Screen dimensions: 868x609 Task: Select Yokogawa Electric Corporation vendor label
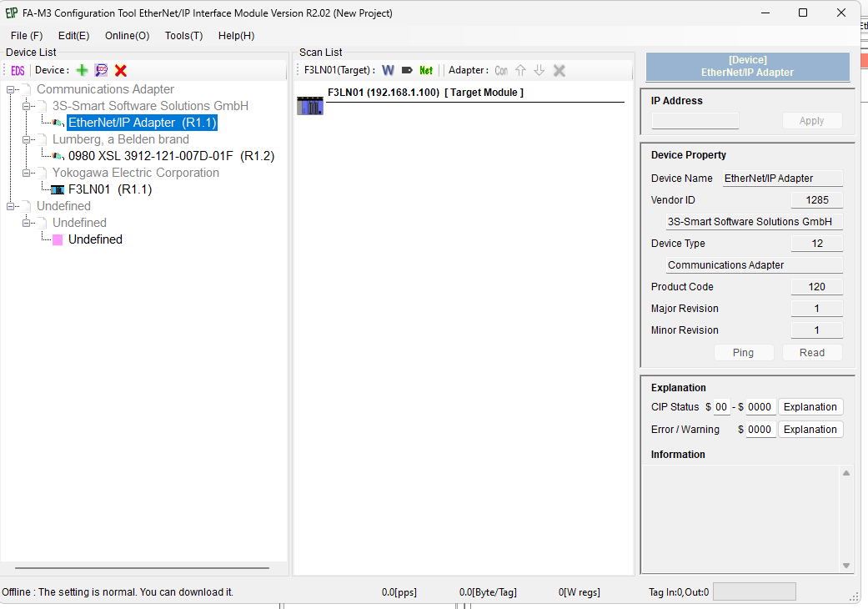click(136, 173)
